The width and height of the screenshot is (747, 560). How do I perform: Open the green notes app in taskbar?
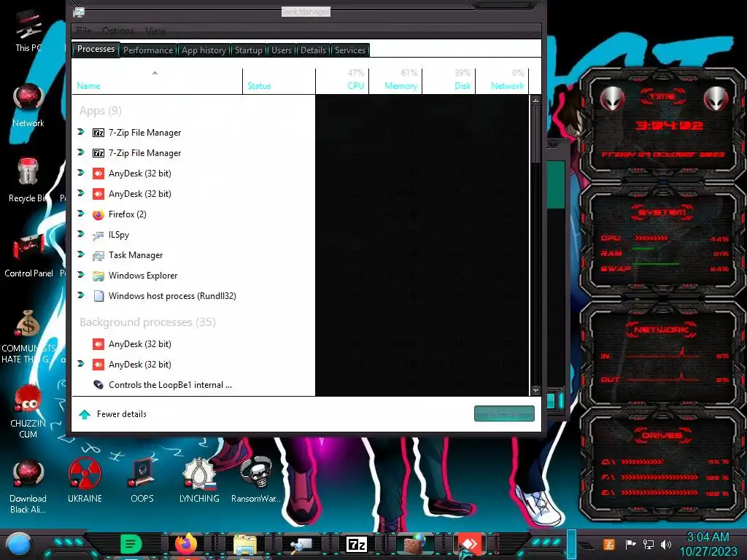pos(131,544)
